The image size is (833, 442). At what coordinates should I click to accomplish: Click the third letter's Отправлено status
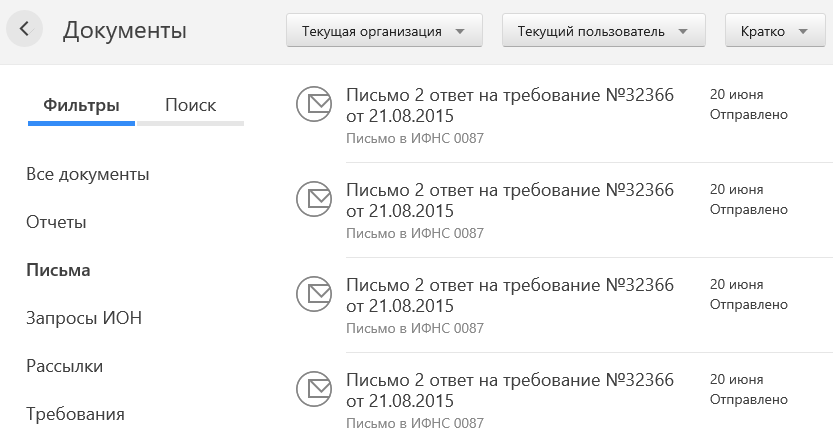[748, 304]
